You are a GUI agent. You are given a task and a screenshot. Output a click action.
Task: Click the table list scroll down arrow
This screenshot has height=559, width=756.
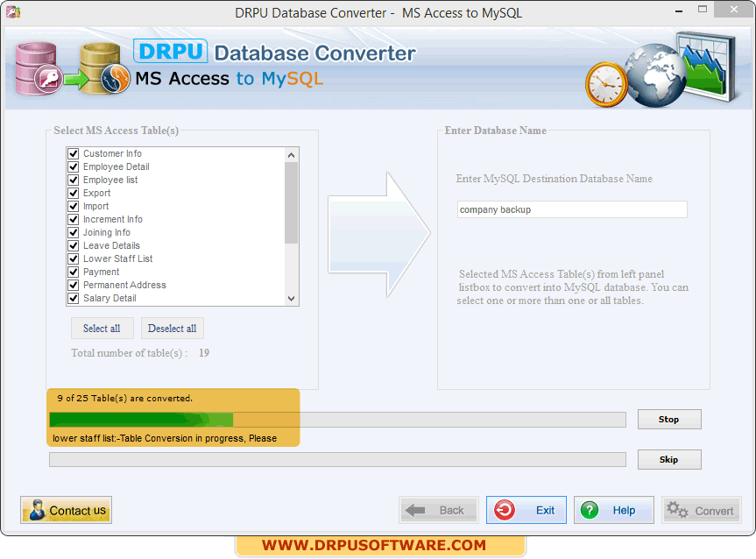click(291, 299)
